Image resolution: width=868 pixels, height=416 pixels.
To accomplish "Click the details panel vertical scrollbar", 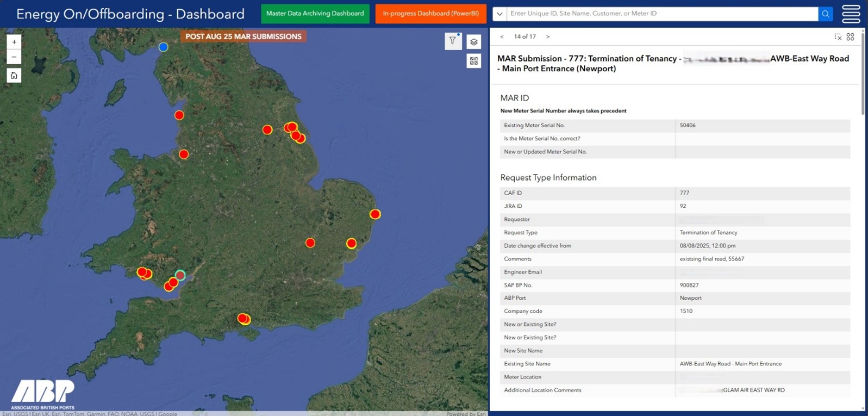I will 863,73.
